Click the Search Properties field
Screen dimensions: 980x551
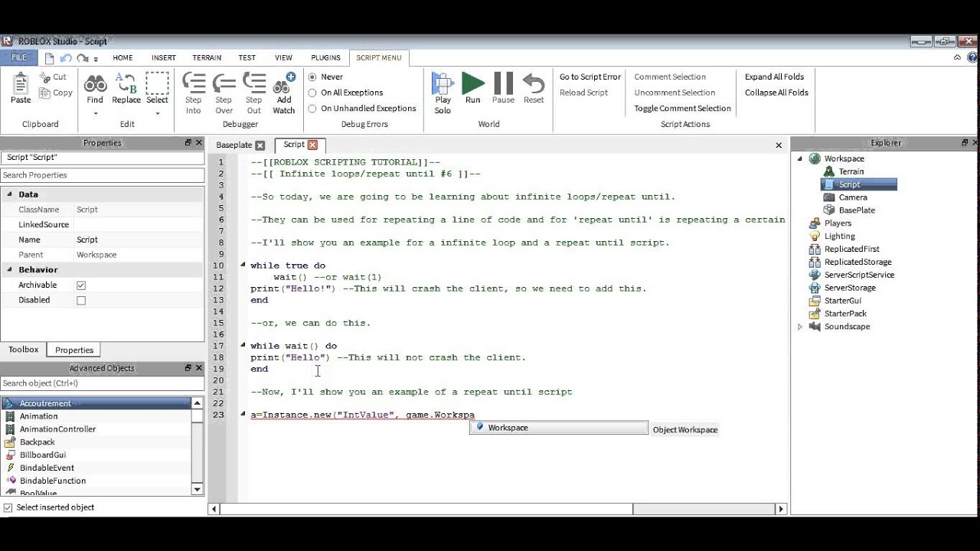coord(102,175)
